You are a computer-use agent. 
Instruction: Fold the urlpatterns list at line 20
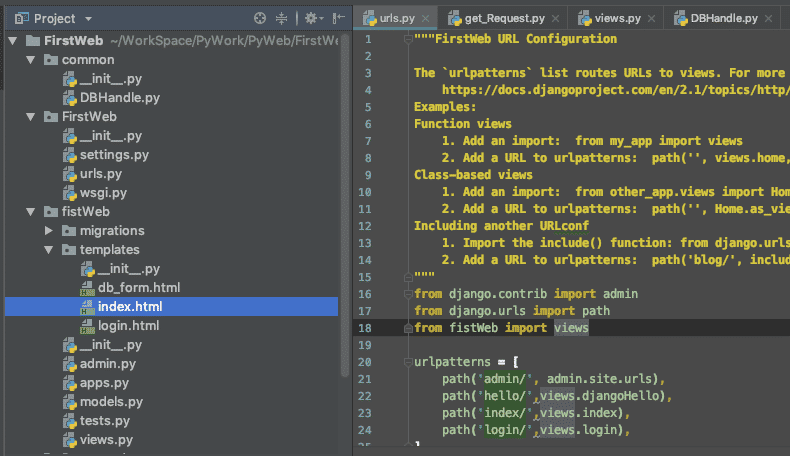point(408,362)
